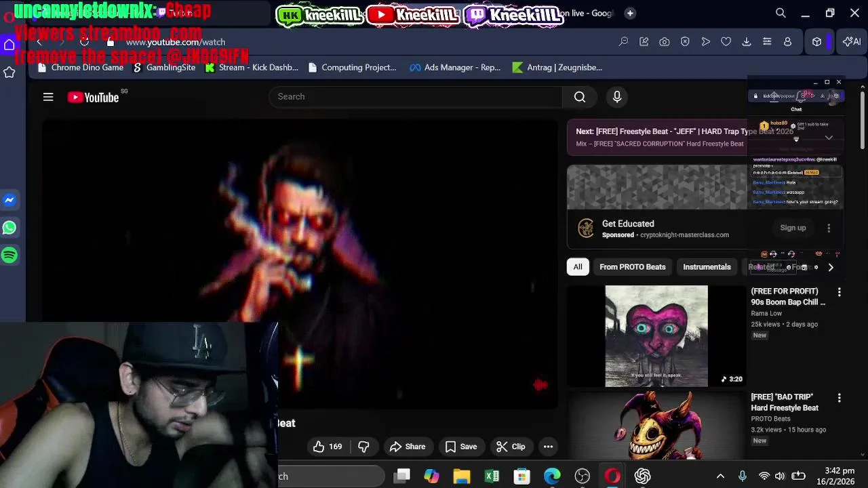Click the Get Educated sponsored title
The width and height of the screenshot is (868, 488).
coord(628,224)
